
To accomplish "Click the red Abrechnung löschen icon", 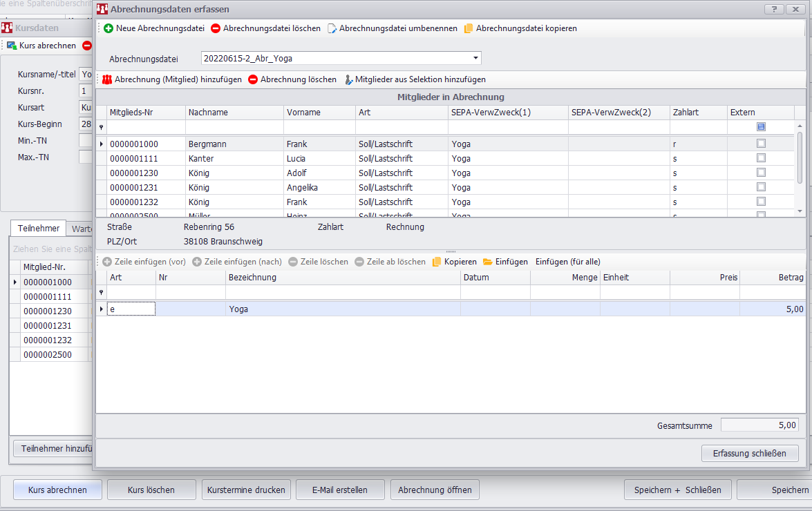I will tap(253, 79).
